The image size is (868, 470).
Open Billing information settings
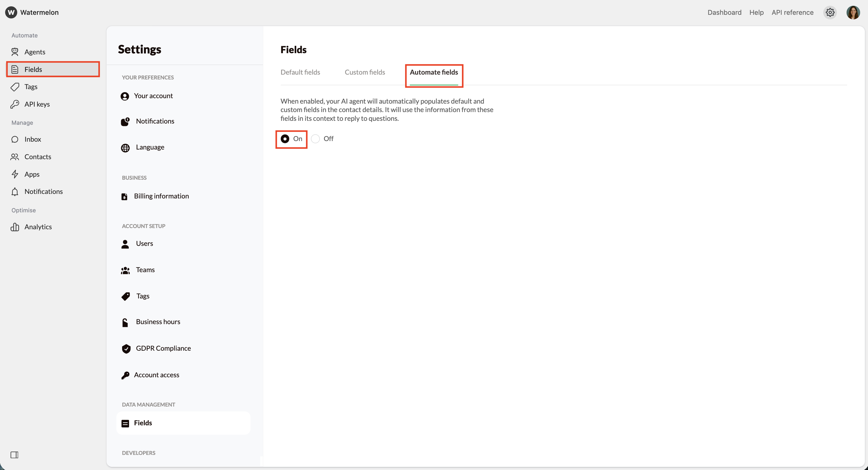coord(161,196)
